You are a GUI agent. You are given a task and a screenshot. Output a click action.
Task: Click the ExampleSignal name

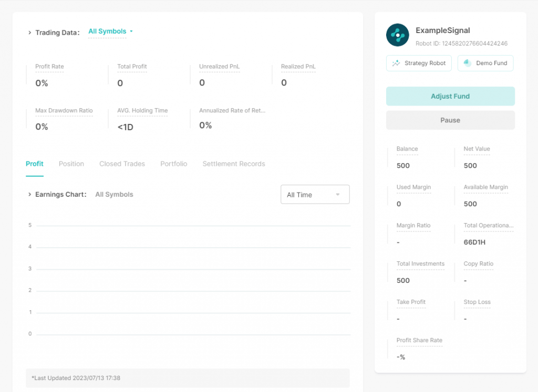(x=442, y=30)
